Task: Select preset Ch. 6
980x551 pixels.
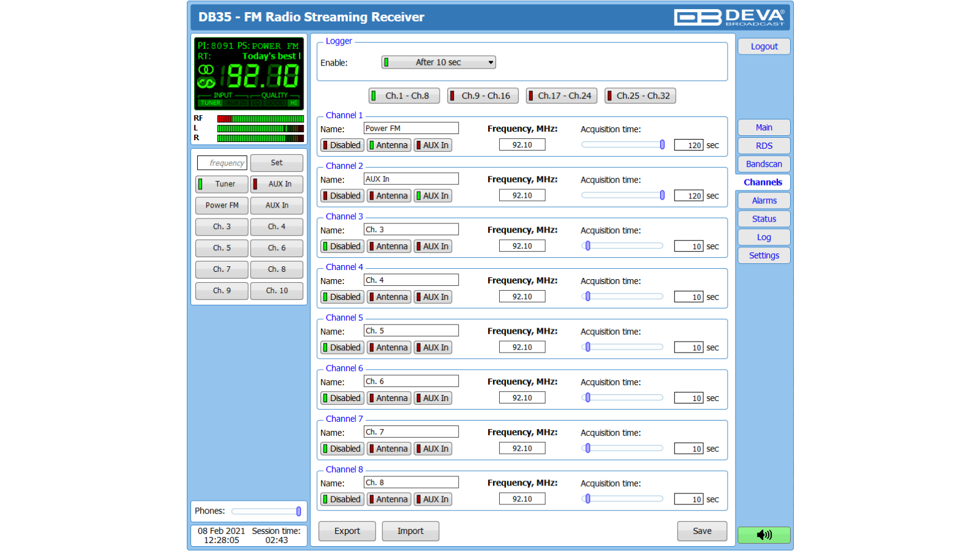Action: pyautogui.click(x=276, y=249)
